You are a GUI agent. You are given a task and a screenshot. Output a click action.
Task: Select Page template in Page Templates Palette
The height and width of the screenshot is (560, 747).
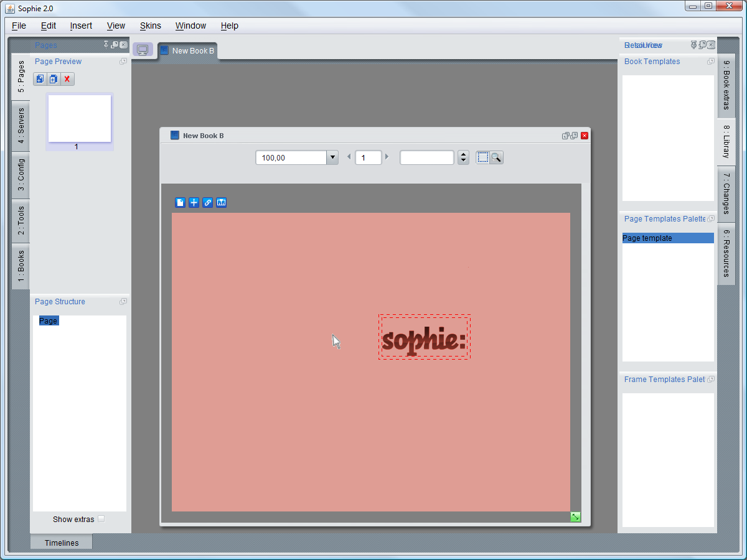[x=668, y=238]
